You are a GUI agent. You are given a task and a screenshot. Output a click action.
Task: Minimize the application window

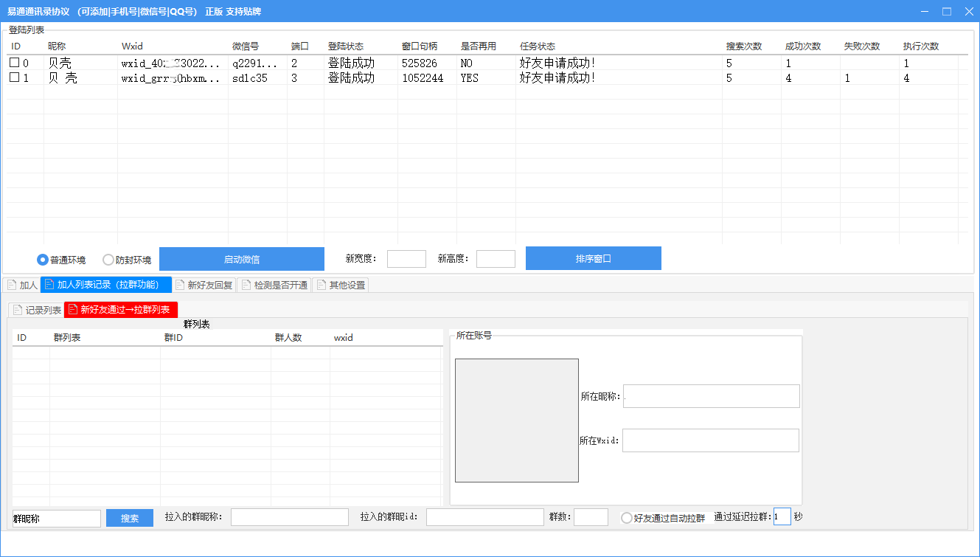click(x=925, y=11)
